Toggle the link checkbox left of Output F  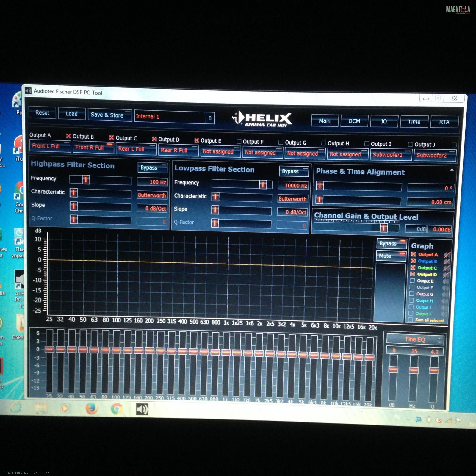click(x=239, y=141)
